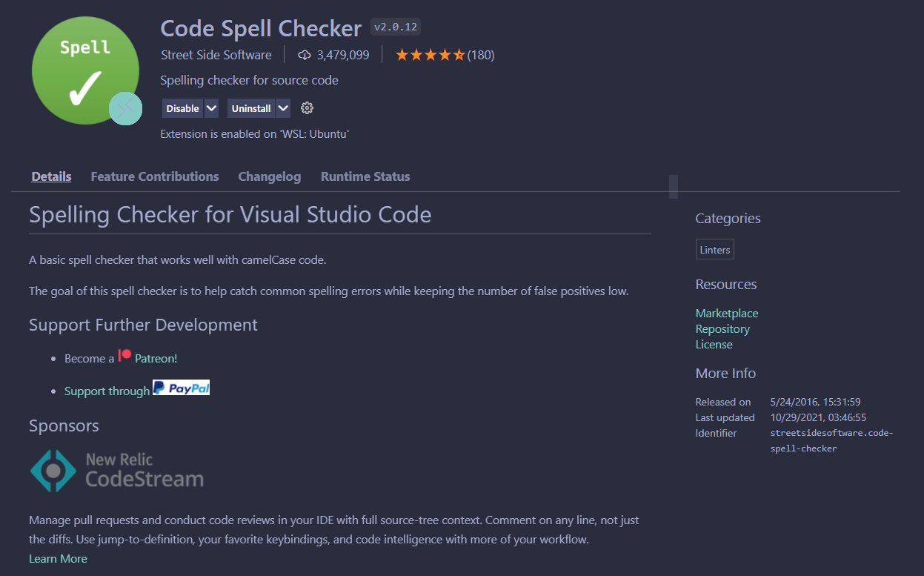Open the Marketplace resource link
Image resolution: width=924 pixels, height=576 pixels.
click(727, 313)
